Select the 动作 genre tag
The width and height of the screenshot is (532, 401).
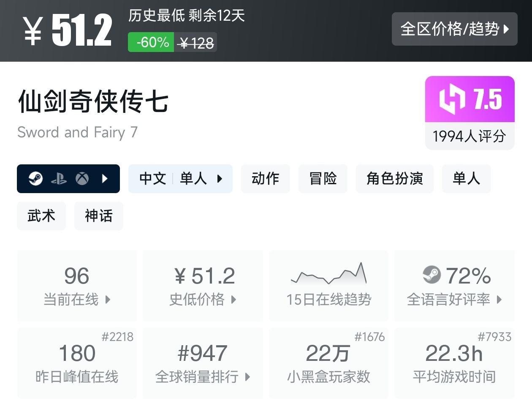pyautogui.click(x=265, y=179)
